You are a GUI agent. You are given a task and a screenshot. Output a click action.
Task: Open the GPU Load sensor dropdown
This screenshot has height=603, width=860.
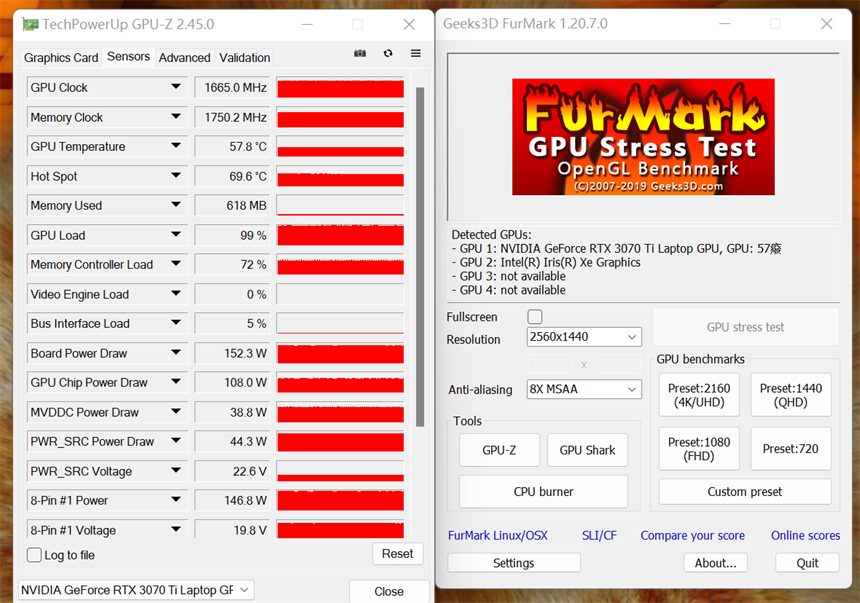pyautogui.click(x=176, y=234)
